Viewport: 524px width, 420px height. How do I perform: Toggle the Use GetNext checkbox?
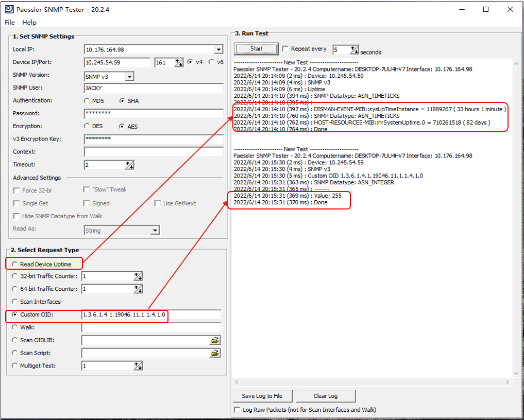(x=158, y=203)
